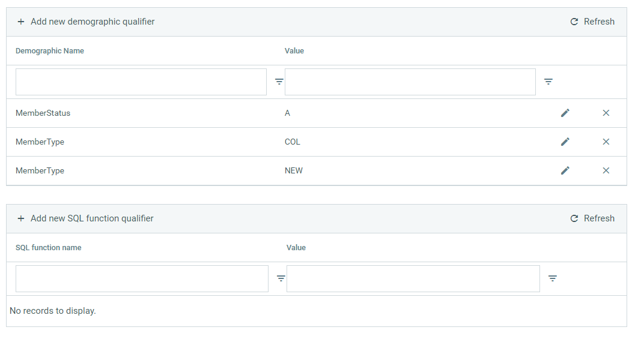Refresh the demographic qualifier grid
The image size is (644, 339).
592,22
